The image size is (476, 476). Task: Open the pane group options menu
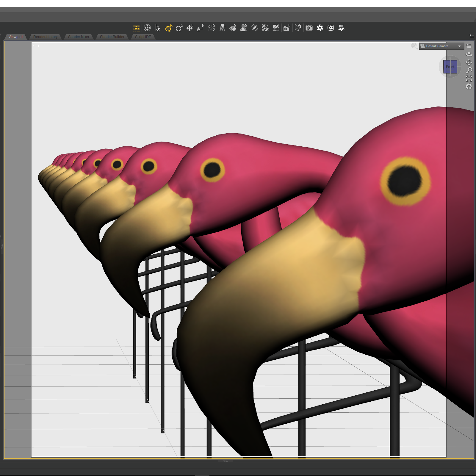pos(472,36)
